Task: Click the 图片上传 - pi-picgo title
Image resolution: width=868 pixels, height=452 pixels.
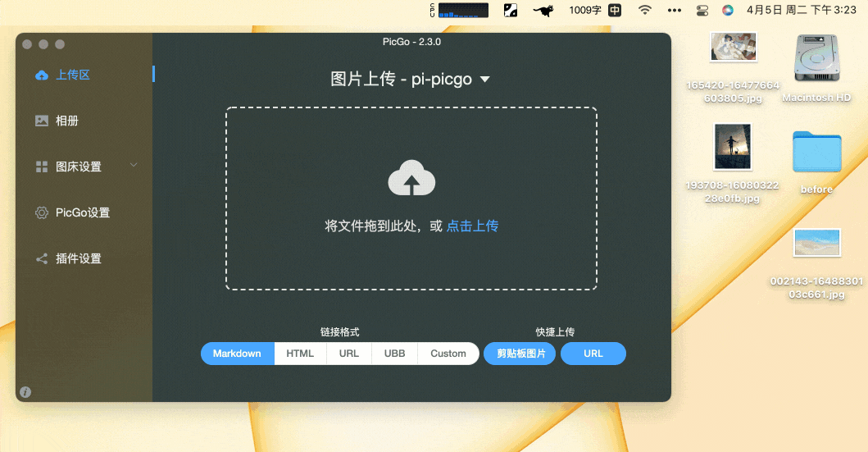Action: [402, 80]
